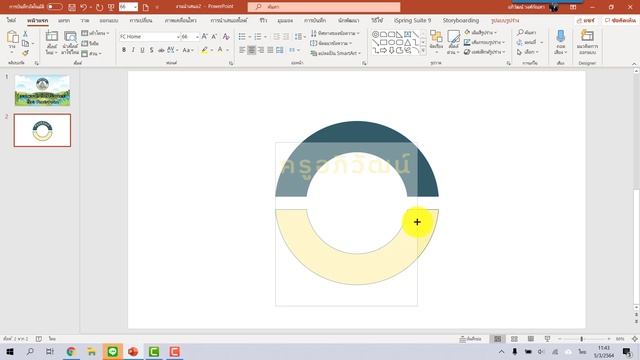Screen dimensions: 640x360
Task: Open the Shape Format tab
Action: pyautogui.click(x=505, y=20)
